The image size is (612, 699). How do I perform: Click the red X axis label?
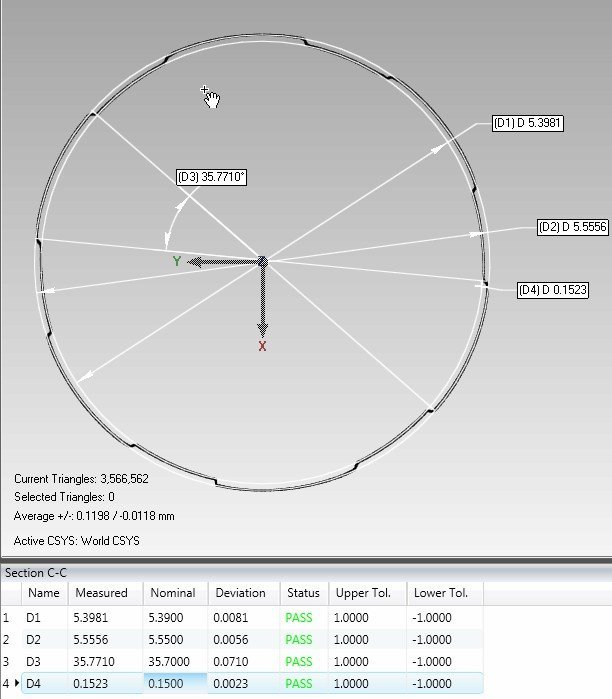pos(262,346)
